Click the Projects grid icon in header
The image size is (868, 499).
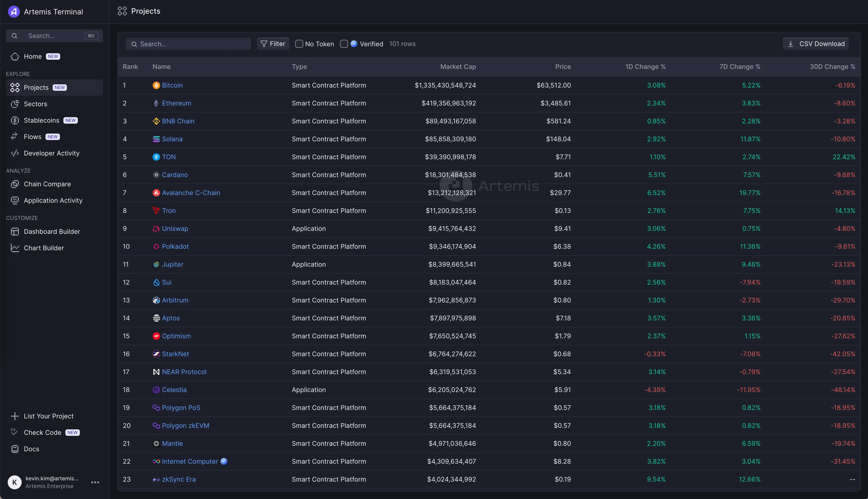click(x=122, y=11)
